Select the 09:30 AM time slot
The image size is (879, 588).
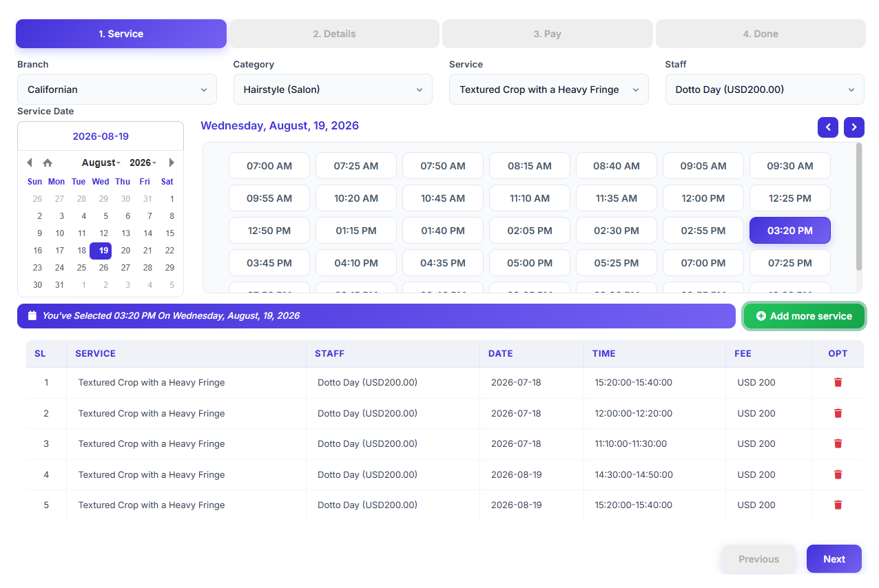point(790,166)
